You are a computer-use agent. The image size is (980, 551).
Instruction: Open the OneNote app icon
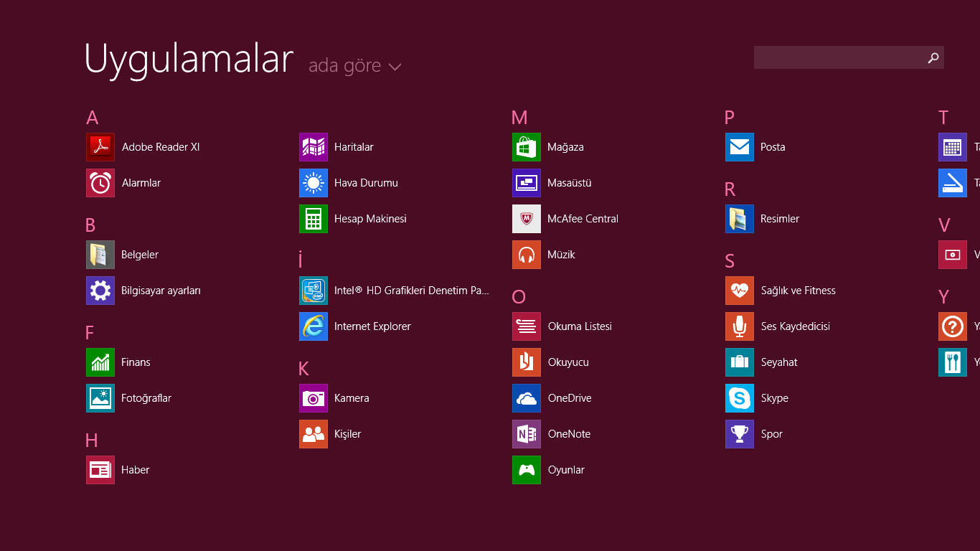coord(527,434)
